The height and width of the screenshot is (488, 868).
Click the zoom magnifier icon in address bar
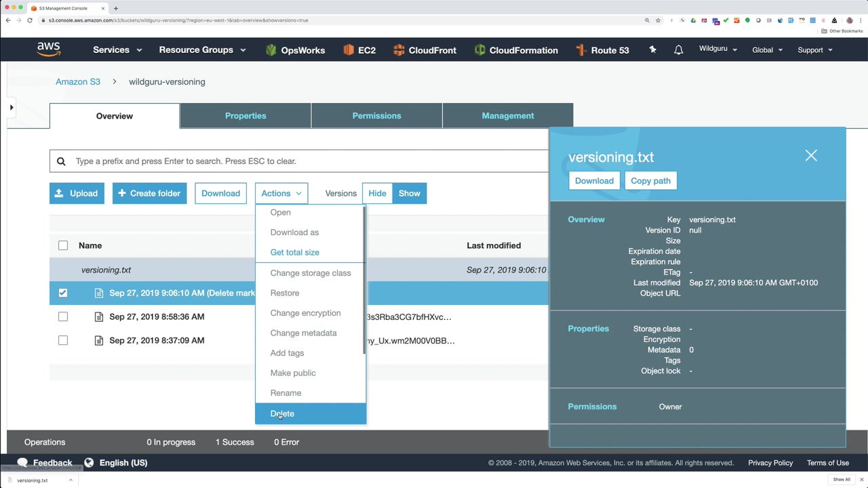[647, 20]
